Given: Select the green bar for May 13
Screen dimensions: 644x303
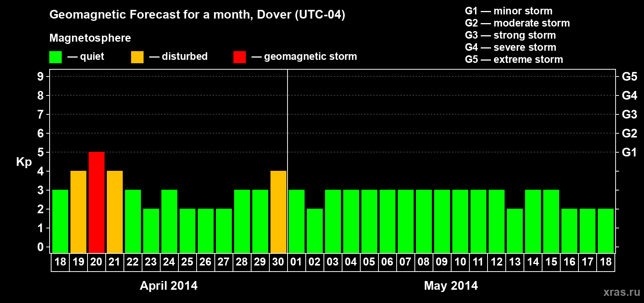Looking at the screenshot, I should [x=515, y=231].
